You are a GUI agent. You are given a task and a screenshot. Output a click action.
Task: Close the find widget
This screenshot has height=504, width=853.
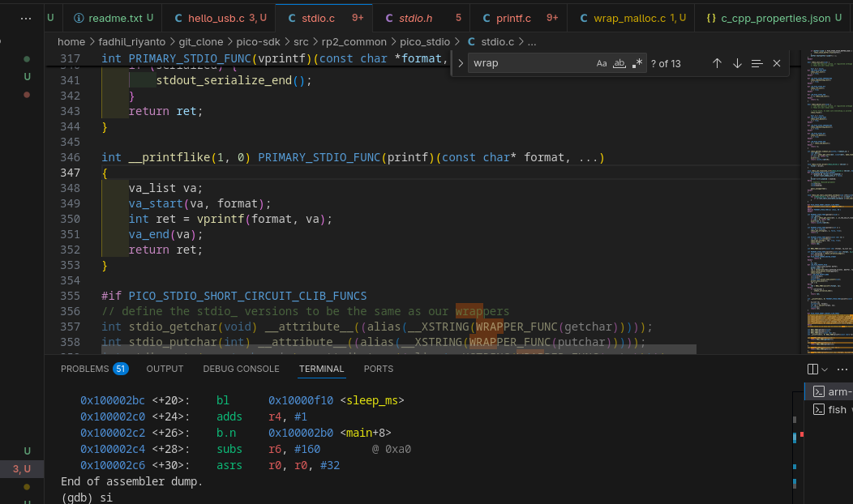click(777, 63)
